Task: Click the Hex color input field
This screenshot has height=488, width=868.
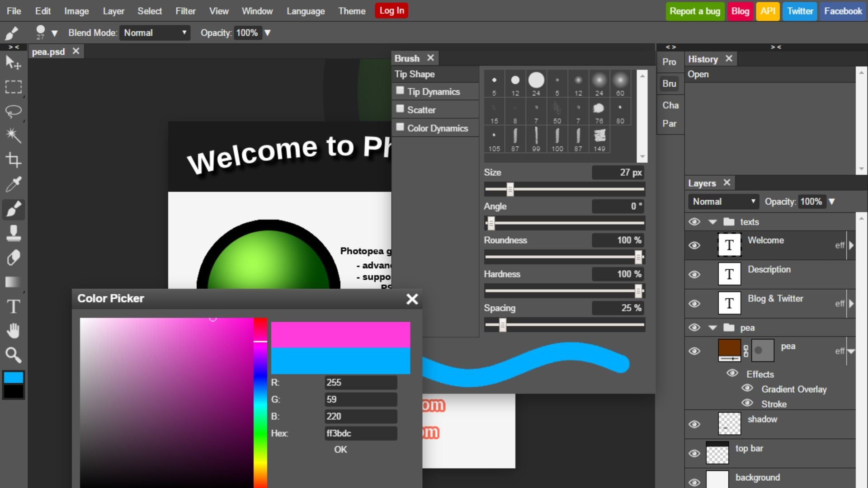Action: pyautogui.click(x=360, y=433)
